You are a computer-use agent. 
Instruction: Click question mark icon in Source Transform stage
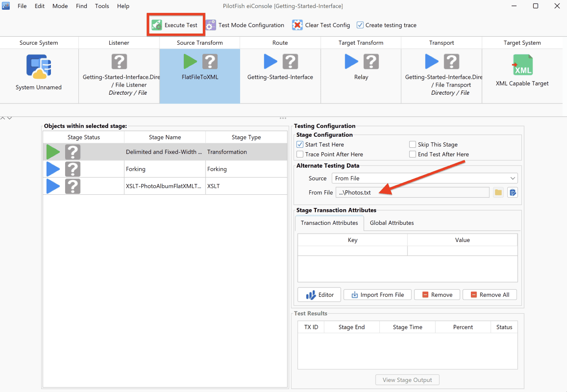210,61
